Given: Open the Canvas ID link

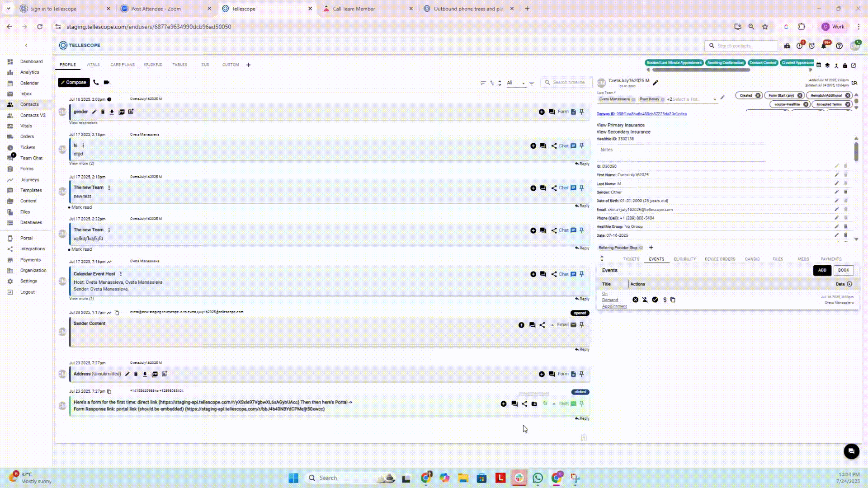Looking at the screenshot, I should coord(642,114).
